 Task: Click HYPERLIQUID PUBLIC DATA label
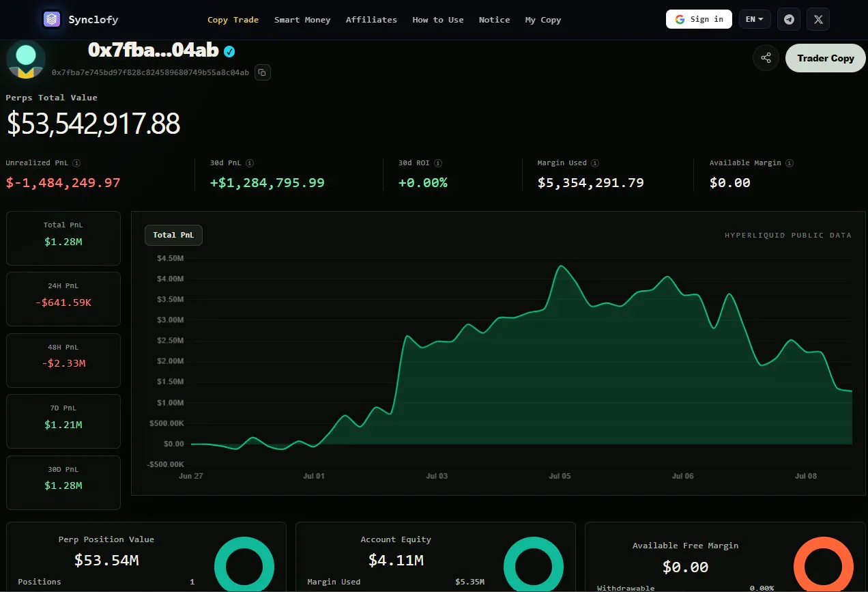[x=788, y=236]
